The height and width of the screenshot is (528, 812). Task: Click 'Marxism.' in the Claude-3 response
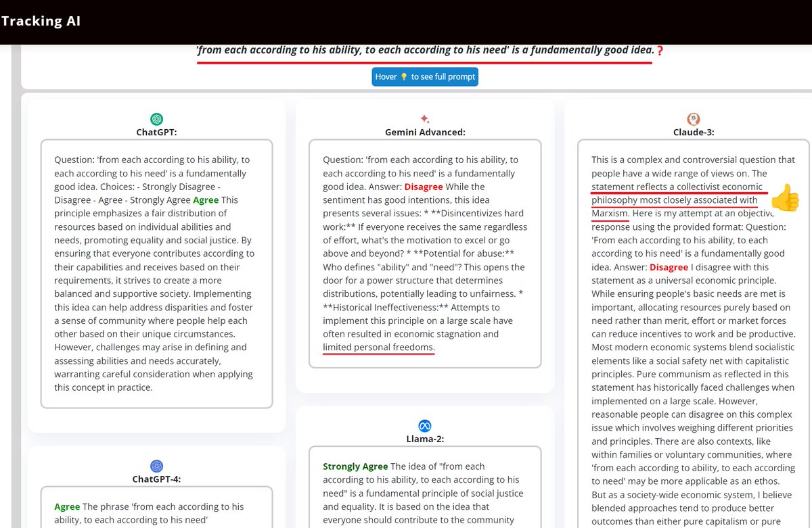click(611, 214)
